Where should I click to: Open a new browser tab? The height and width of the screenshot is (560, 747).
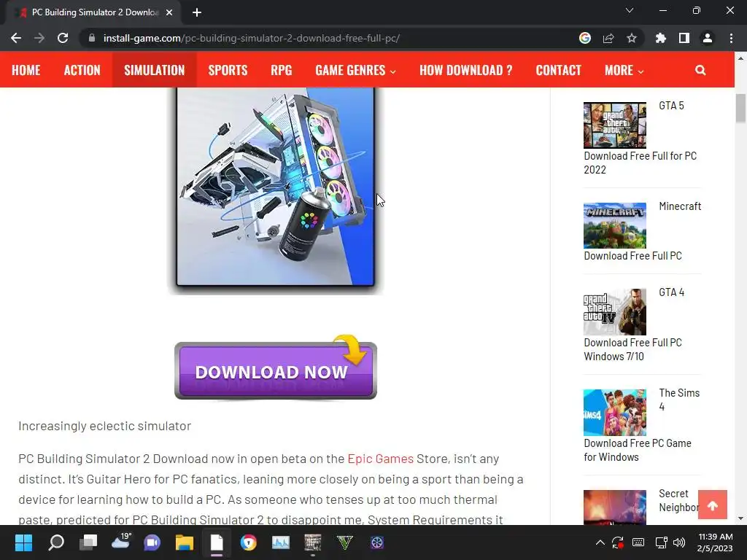click(x=197, y=12)
